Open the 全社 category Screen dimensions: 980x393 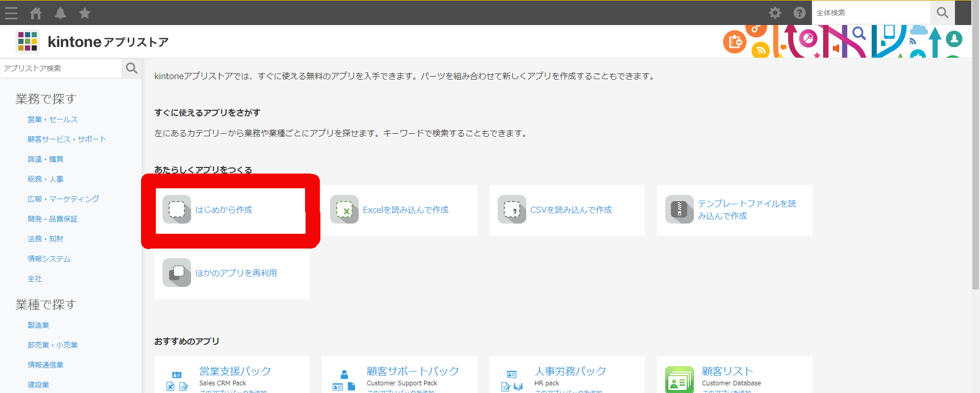pos(35,279)
